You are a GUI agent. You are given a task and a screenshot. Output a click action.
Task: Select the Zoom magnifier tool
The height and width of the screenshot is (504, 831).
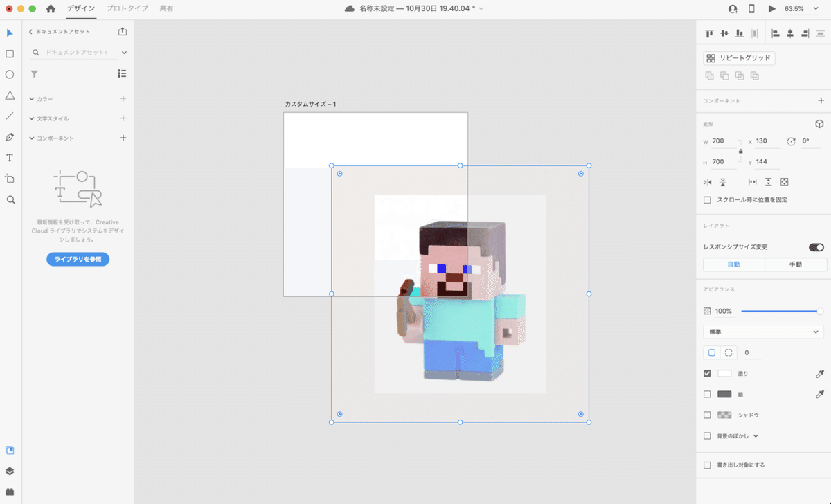tap(10, 199)
